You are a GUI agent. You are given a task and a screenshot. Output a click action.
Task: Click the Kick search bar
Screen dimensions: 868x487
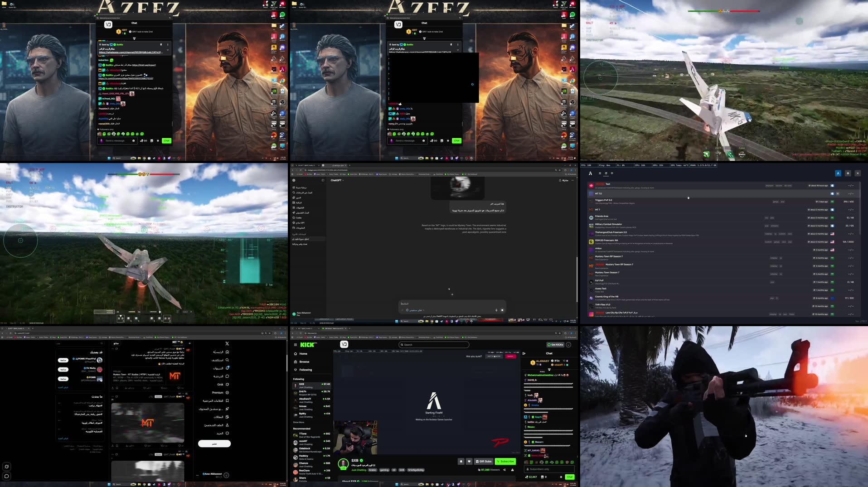tap(434, 344)
